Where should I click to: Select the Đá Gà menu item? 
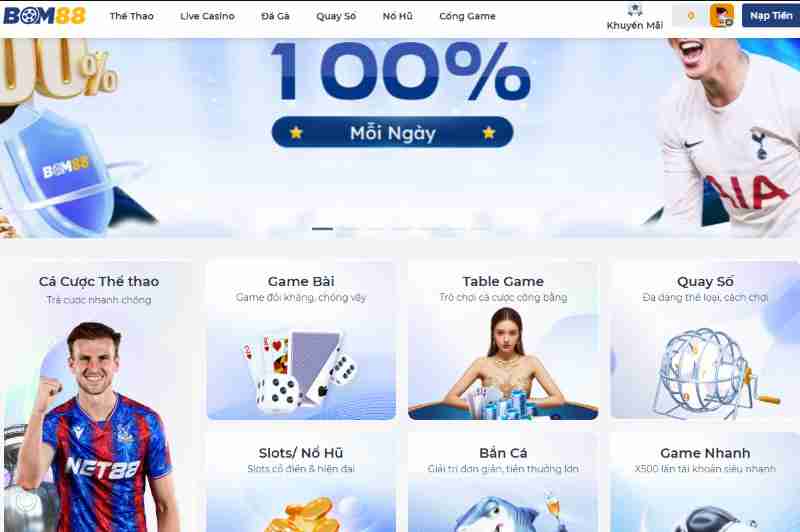pyautogui.click(x=276, y=16)
